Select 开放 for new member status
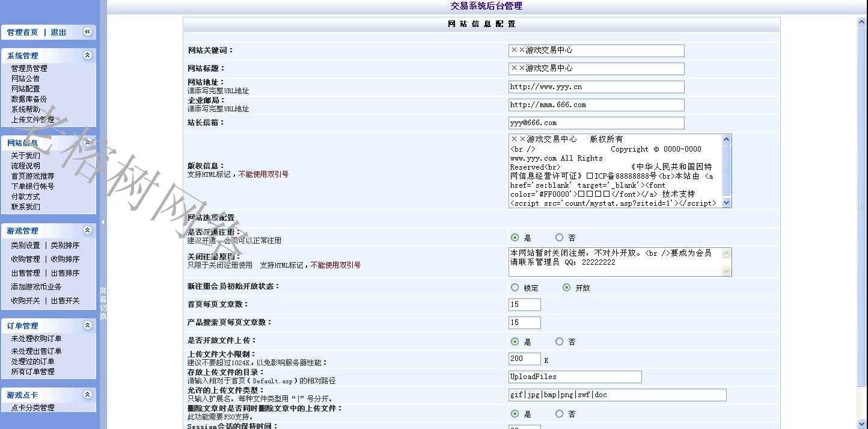 pos(566,288)
